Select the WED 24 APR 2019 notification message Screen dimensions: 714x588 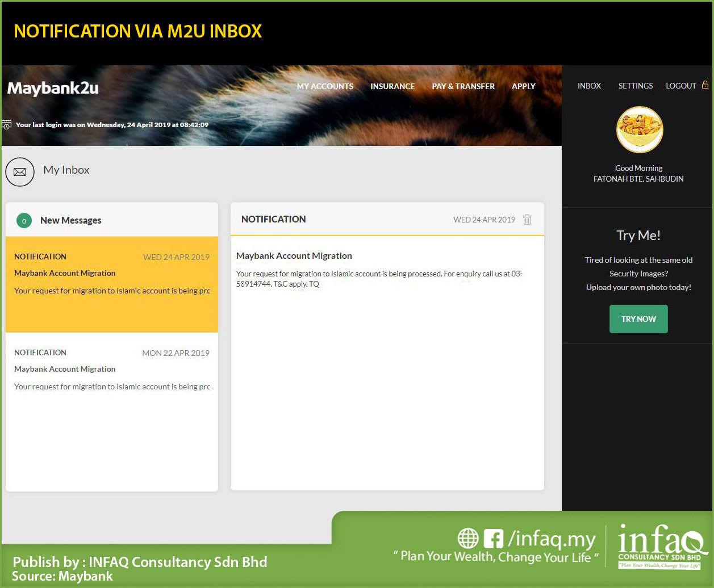pyautogui.click(x=112, y=284)
